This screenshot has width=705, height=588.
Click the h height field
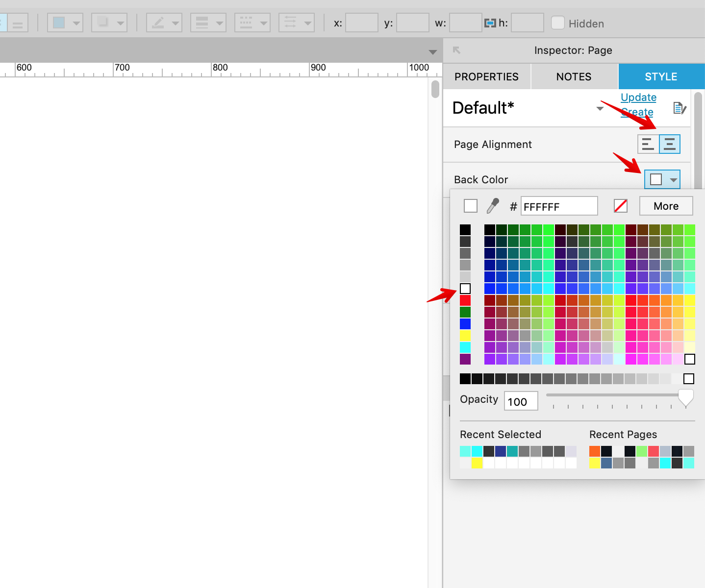528,23
